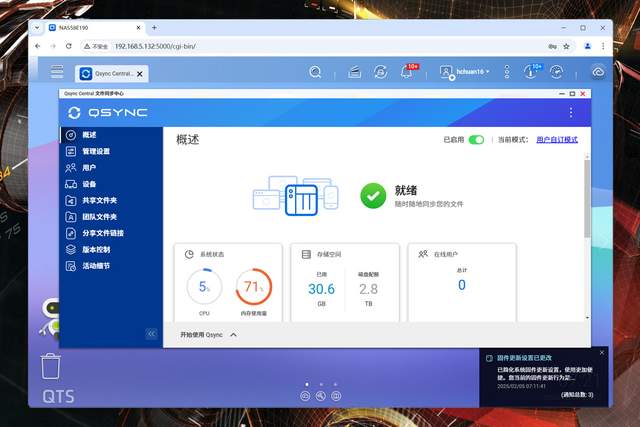Click the 版本控制 layers icon
The image size is (640, 427).
(x=71, y=249)
